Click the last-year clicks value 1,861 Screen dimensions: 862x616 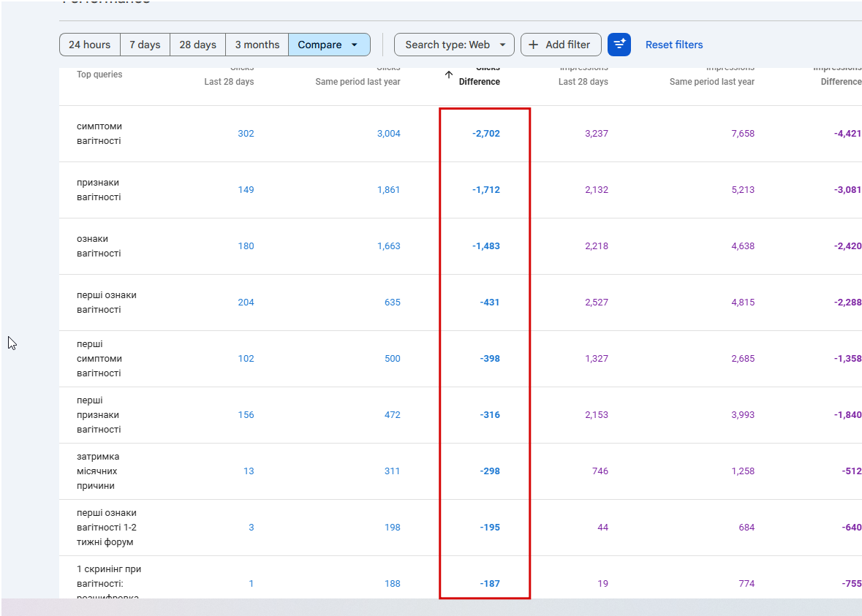point(389,189)
